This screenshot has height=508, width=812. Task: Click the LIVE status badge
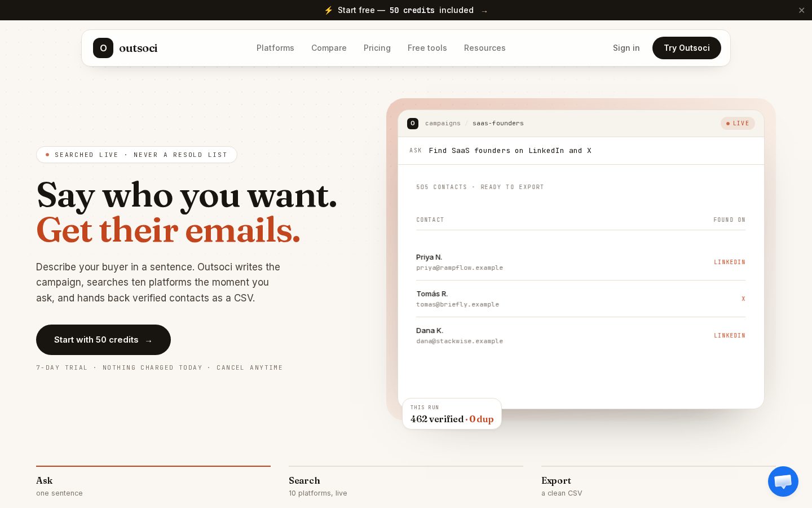pos(738,123)
